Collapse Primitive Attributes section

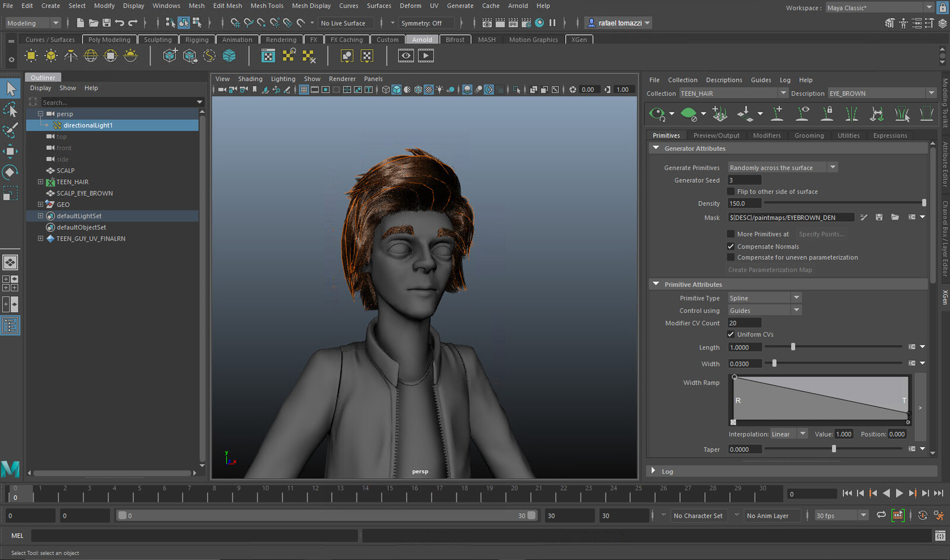click(x=656, y=284)
